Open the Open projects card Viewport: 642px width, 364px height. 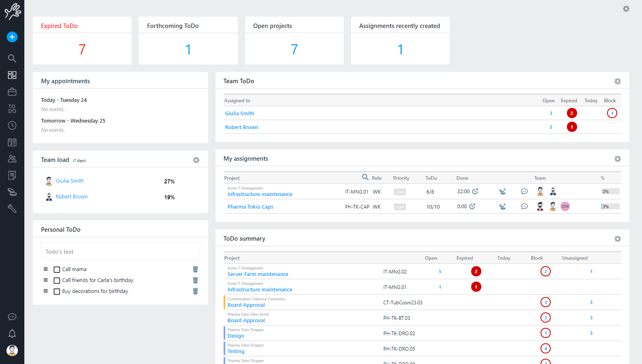pyautogui.click(x=294, y=41)
